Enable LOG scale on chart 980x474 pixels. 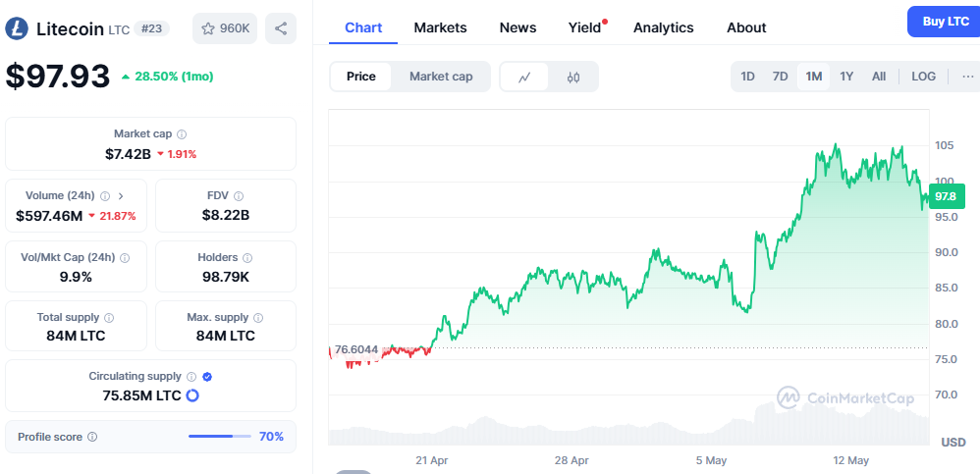[923, 77]
